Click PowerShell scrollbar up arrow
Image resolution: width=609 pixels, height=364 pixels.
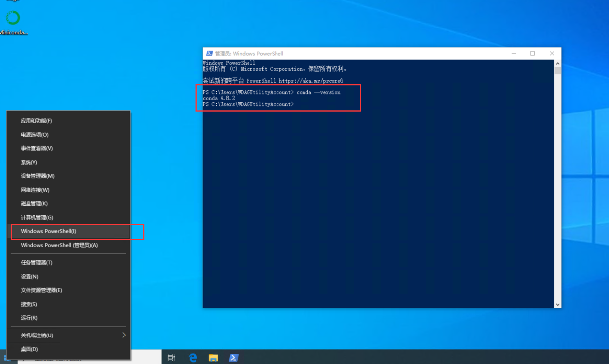pyautogui.click(x=557, y=63)
